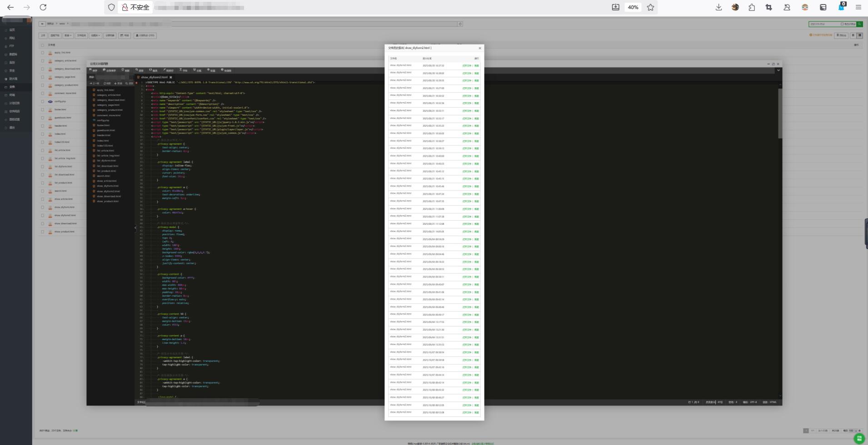Image resolution: width=868 pixels, height=445 pixels.
Task: Toggle the include-subdirectories checkbox in search
Action: click(x=842, y=24)
